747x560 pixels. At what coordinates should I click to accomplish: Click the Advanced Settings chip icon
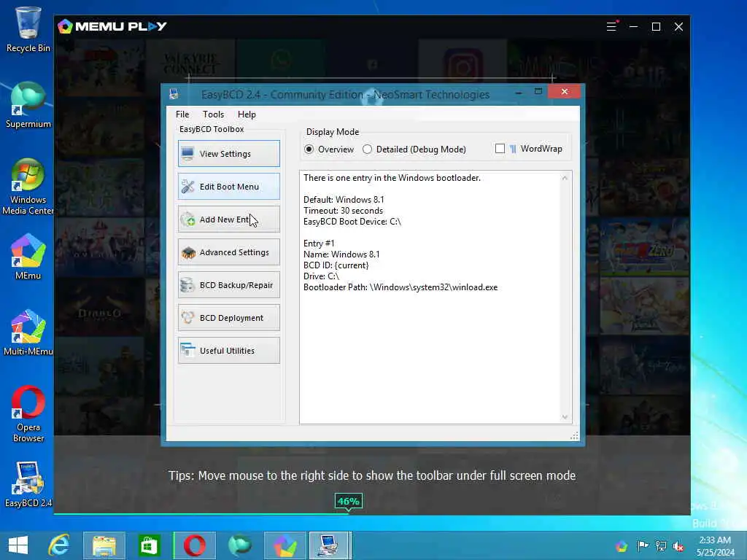click(x=189, y=252)
